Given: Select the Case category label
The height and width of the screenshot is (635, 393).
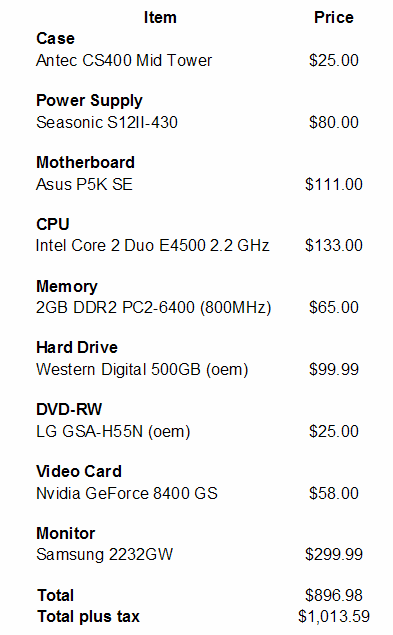Looking at the screenshot, I should click(56, 38).
